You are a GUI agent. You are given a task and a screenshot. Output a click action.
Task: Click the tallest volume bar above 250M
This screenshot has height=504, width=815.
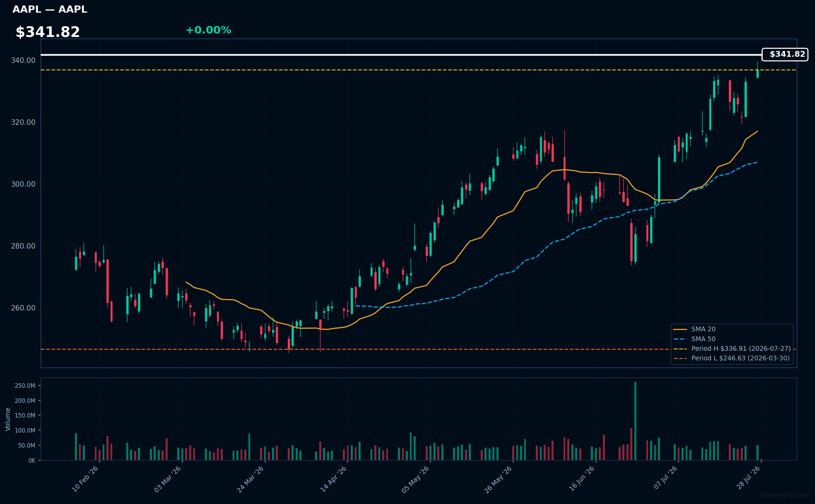[635, 421]
